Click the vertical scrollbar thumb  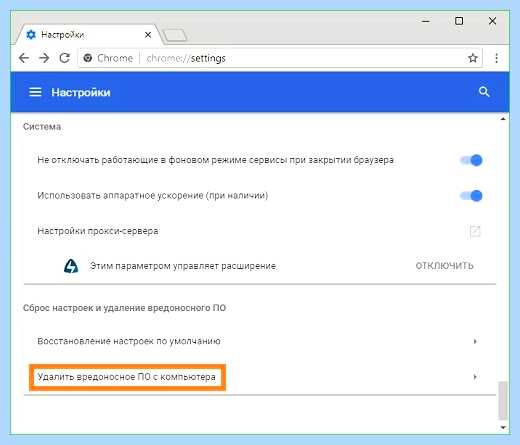(503, 400)
